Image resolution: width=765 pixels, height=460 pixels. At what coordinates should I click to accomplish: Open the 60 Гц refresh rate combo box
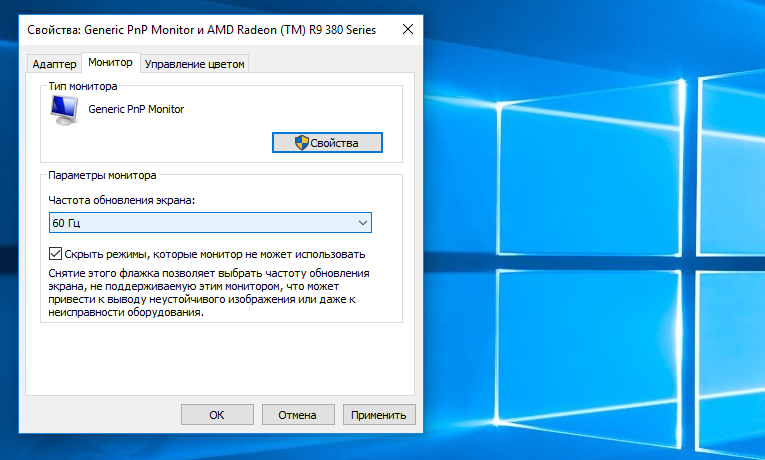pyautogui.click(x=210, y=223)
